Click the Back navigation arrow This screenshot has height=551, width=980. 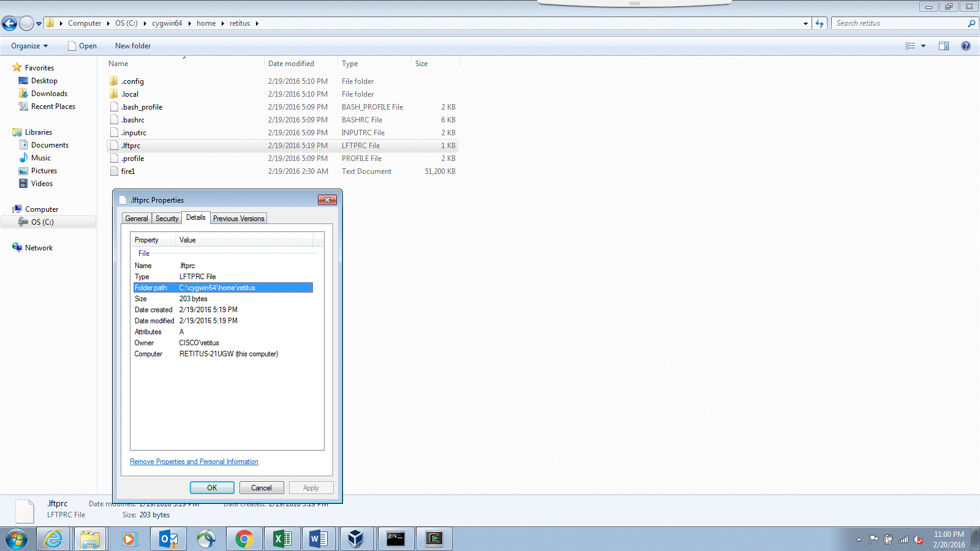pos(9,23)
